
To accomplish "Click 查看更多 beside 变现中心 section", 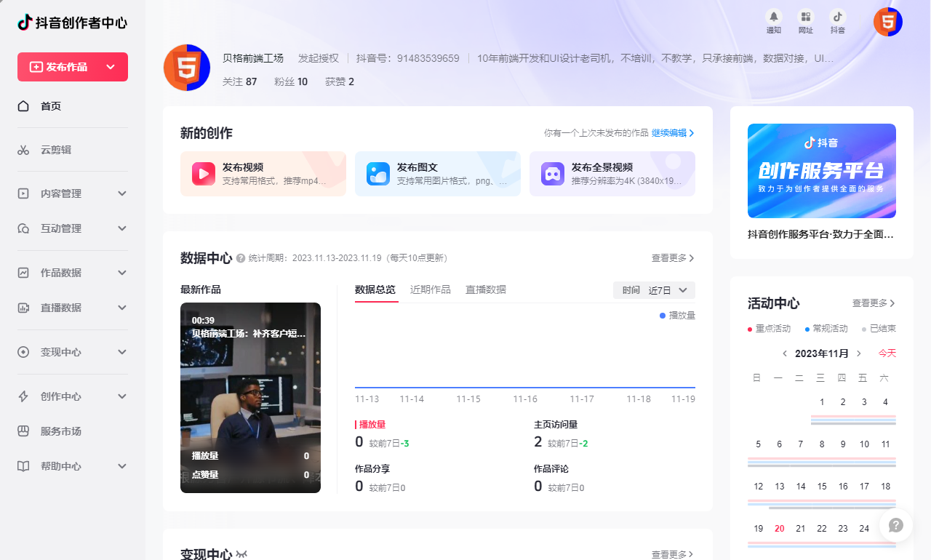I will [673, 554].
